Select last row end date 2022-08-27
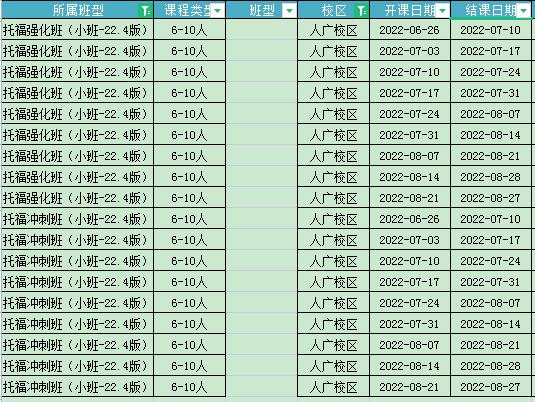The image size is (535, 402). 491,387
